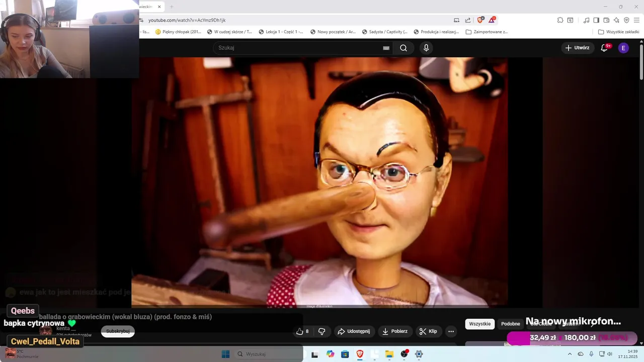This screenshot has height=362, width=644.
Task: Open the Brave VPN shield icon
Action: [x=626, y=20]
